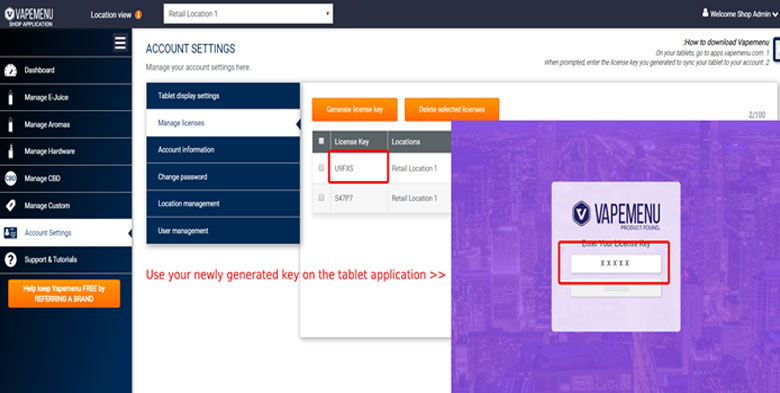Click Generate license key button
The image size is (780, 393).
click(355, 109)
